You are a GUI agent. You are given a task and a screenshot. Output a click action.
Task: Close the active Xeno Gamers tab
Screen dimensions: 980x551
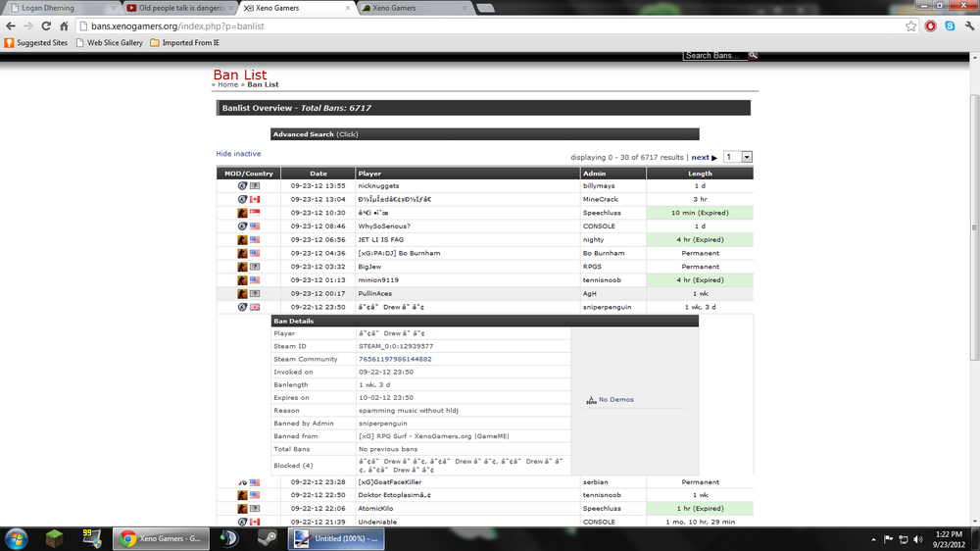click(348, 8)
